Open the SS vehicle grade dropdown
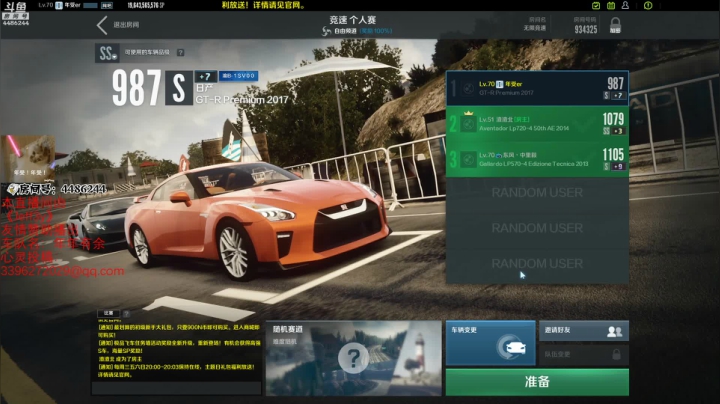Viewport: 720px width, 404px height. [x=107, y=53]
